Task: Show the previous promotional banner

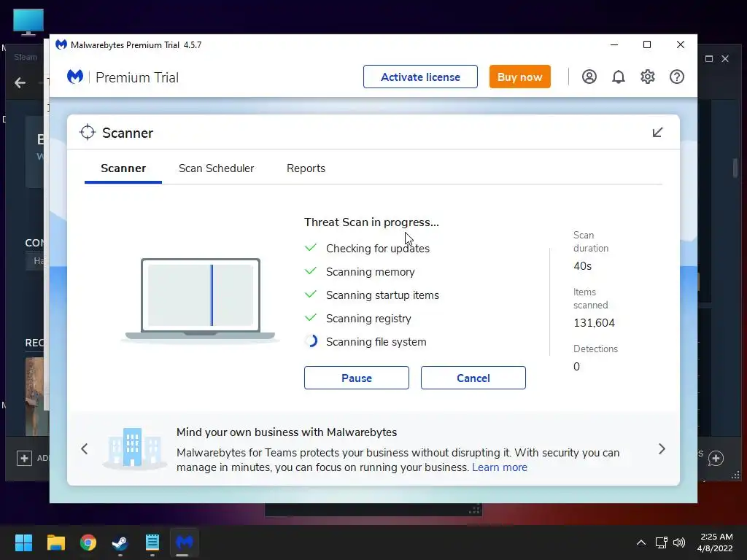Action: 85,448
